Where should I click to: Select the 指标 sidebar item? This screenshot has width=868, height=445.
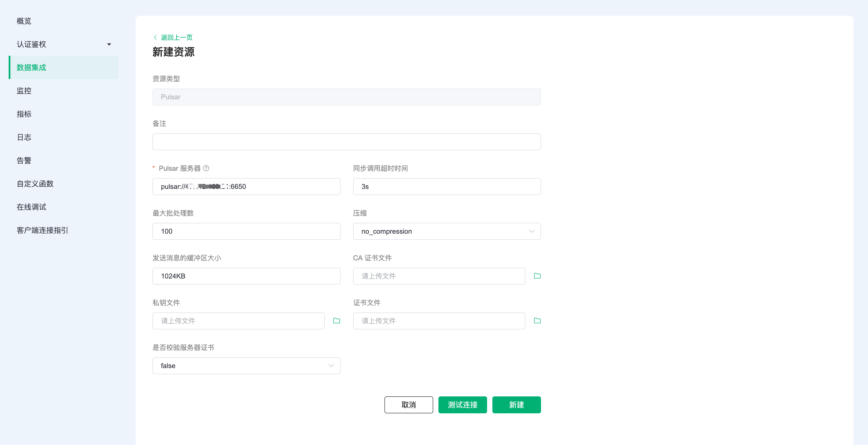(x=24, y=114)
